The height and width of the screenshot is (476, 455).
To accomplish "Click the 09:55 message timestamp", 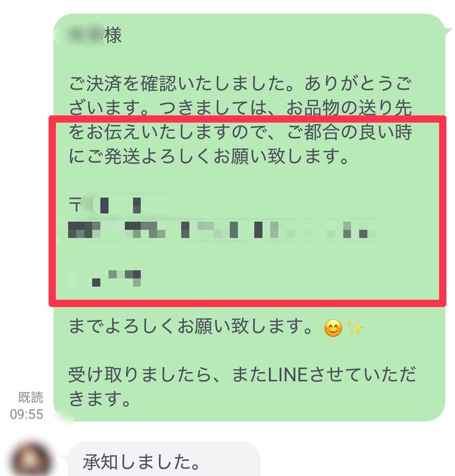I will tap(27, 414).
